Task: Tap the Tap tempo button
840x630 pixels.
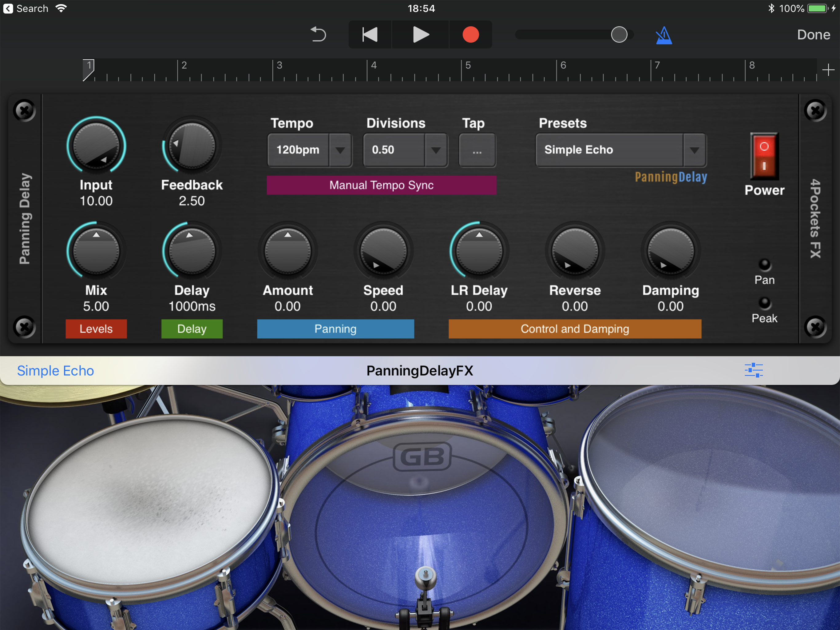Action: (x=477, y=150)
